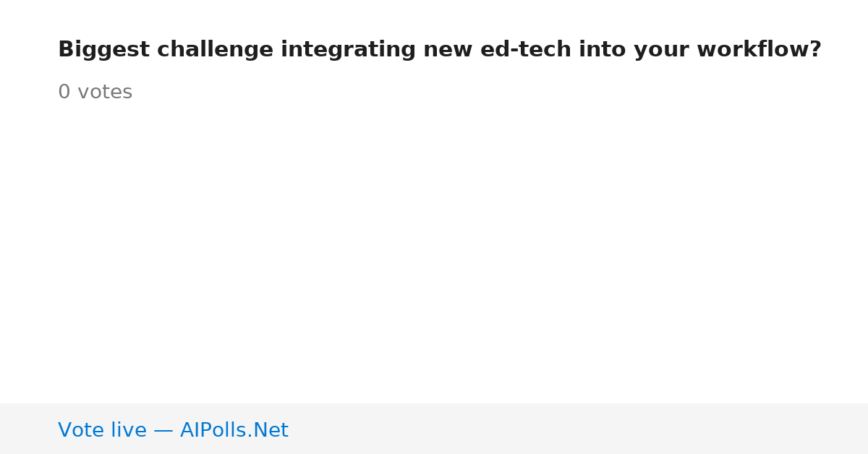Click the word AIPolls.Net in the footer
The width and height of the screenshot is (868, 454).
(234, 430)
